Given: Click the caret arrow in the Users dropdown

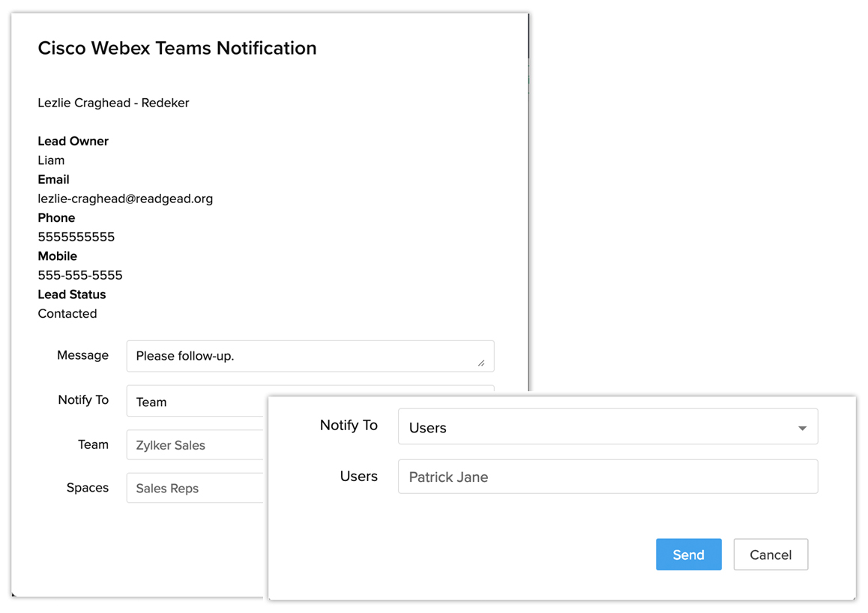Looking at the screenshot, I should [802, 428].
